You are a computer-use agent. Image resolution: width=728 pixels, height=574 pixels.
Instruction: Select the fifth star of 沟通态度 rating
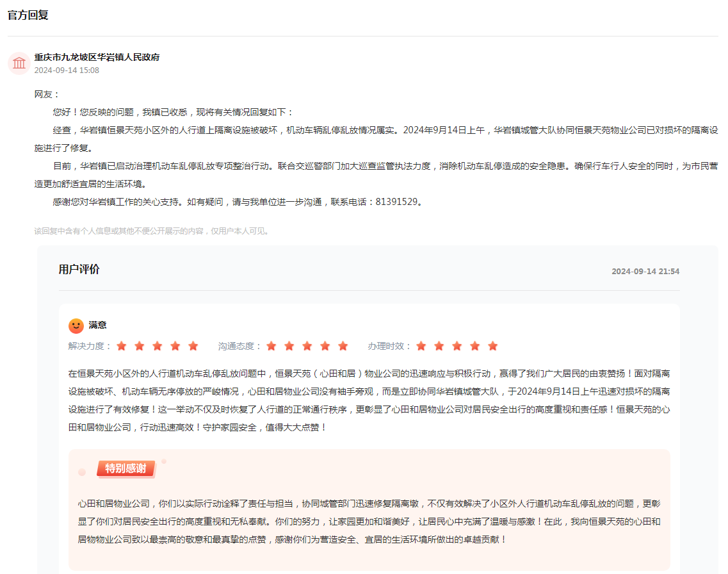click(343, 345)
